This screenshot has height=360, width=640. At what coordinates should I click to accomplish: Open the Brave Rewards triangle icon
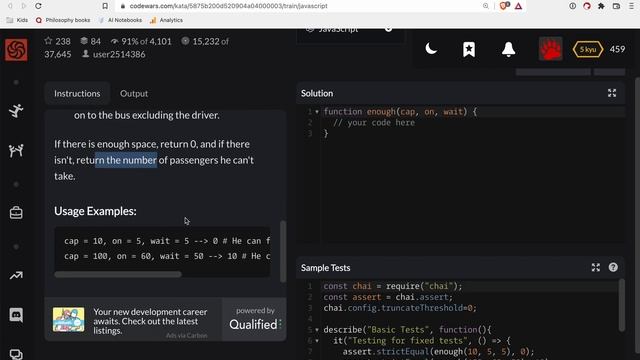518,6
